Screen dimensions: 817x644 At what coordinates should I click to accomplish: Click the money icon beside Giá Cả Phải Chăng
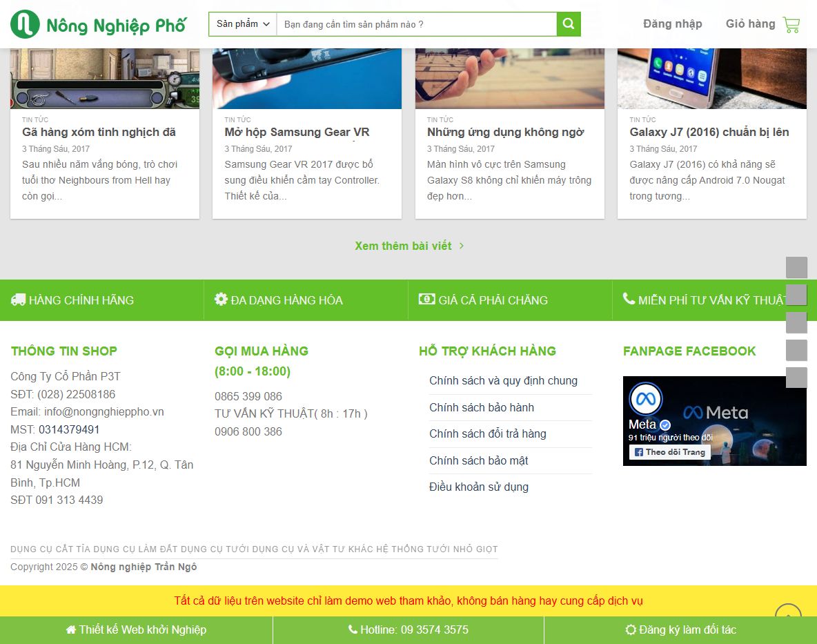click(426, 299)
